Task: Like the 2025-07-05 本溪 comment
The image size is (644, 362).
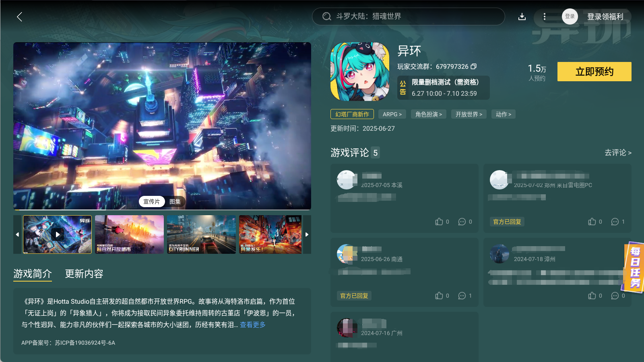Action: tap(439, 222)
